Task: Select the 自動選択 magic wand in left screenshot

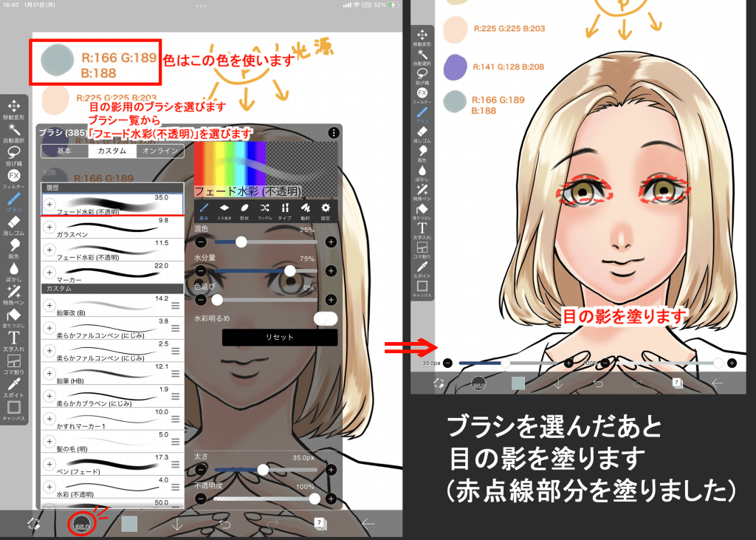Action: [x=13, y=132]
